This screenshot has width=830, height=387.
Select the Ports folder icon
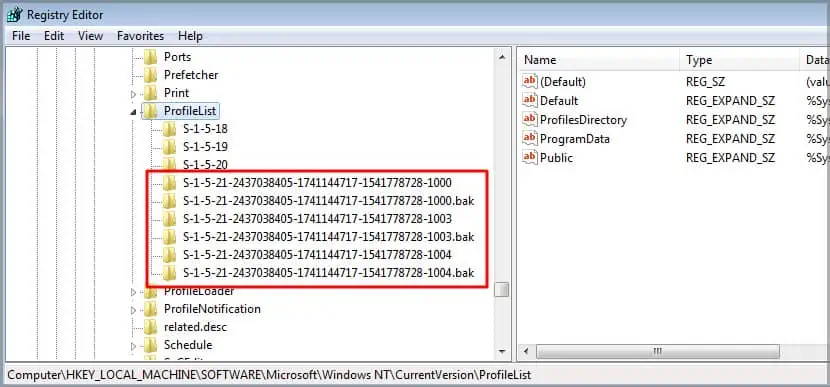[151, 57]
